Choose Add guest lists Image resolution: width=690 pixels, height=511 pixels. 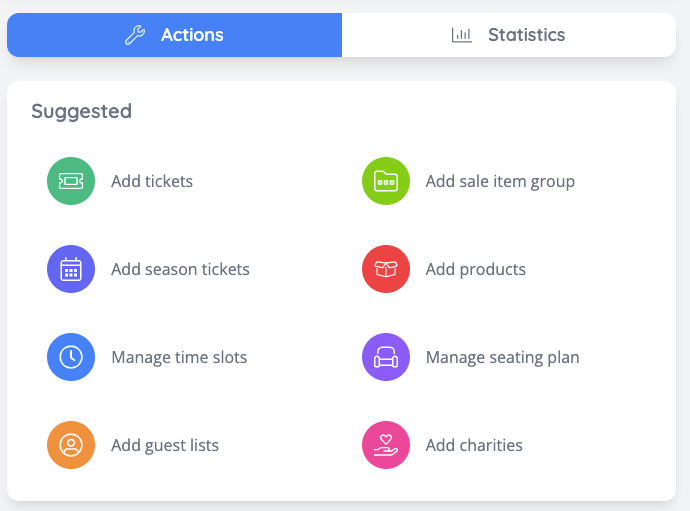pos(165,446)
